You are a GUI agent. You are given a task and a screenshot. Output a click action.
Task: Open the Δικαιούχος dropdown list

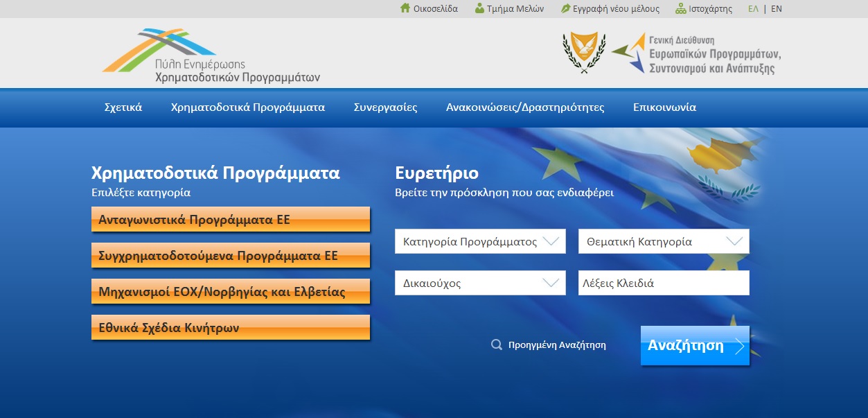480,283
